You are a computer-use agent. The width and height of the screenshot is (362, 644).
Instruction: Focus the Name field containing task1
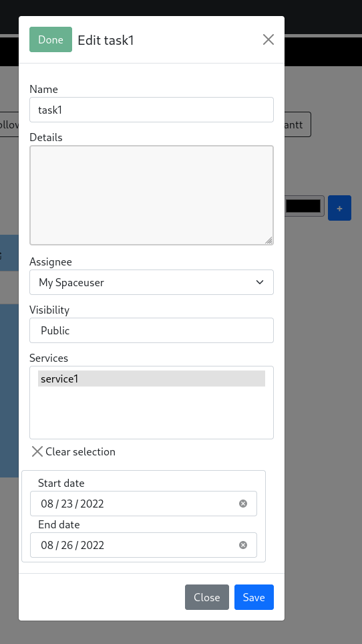(x=151, y=110)
